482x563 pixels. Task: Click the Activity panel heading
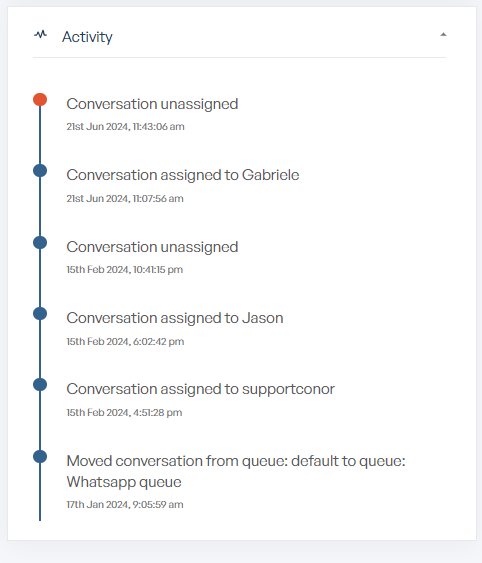pos(87,37)
